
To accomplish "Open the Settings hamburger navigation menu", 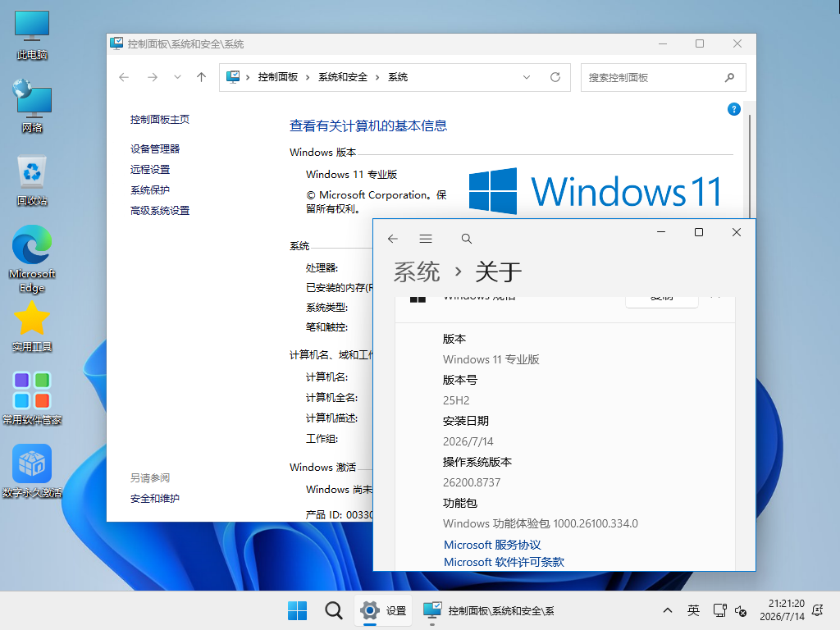I will 426,239.
